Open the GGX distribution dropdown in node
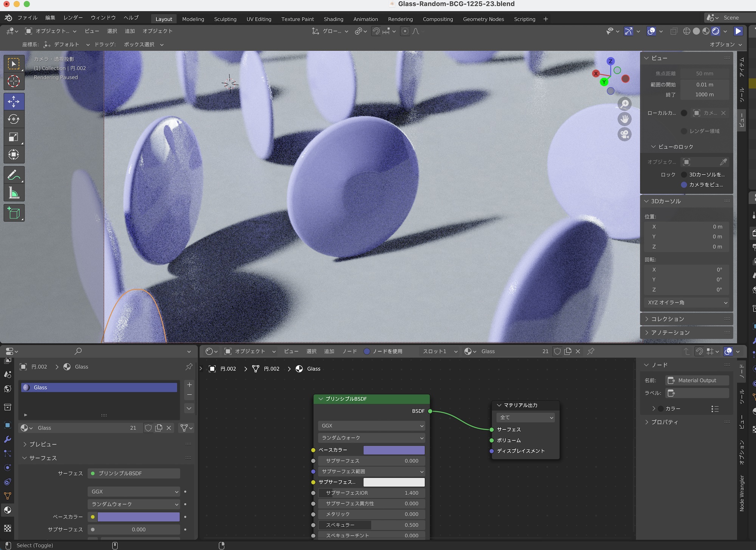The width and height of the screenshot is (756, 550). (x=372, y=426)
